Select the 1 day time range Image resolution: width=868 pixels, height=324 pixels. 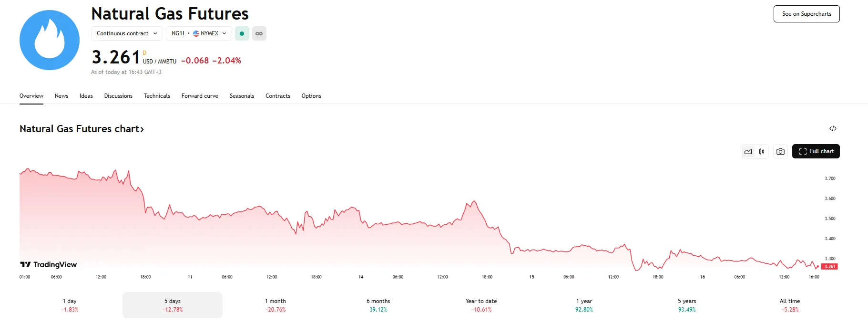pos(70,305)
